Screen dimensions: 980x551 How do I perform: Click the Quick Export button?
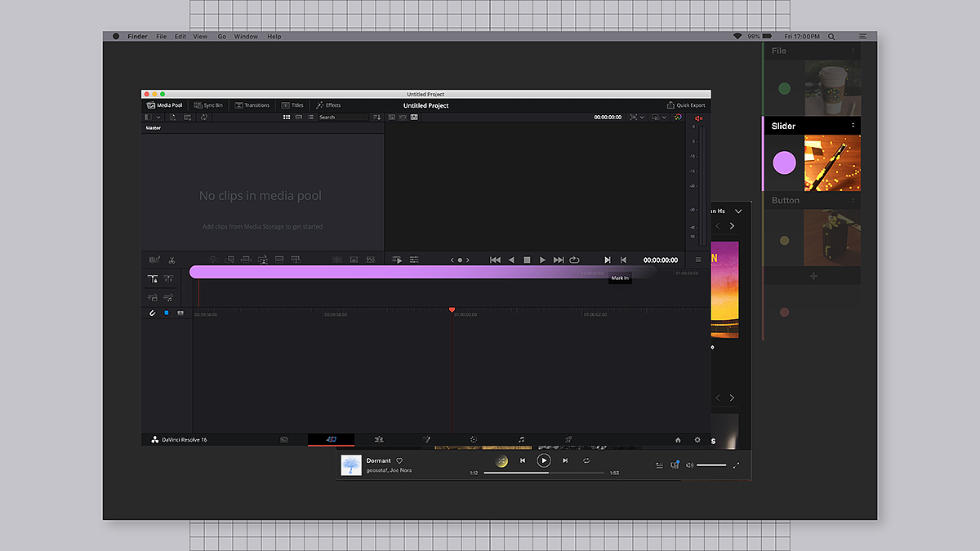click(x=686, y=105)
